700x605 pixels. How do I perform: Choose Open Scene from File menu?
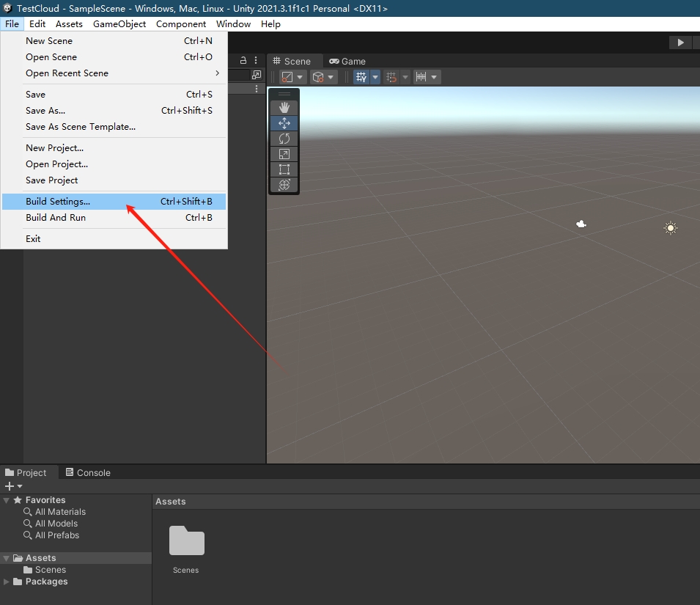(x=114, y=57)
